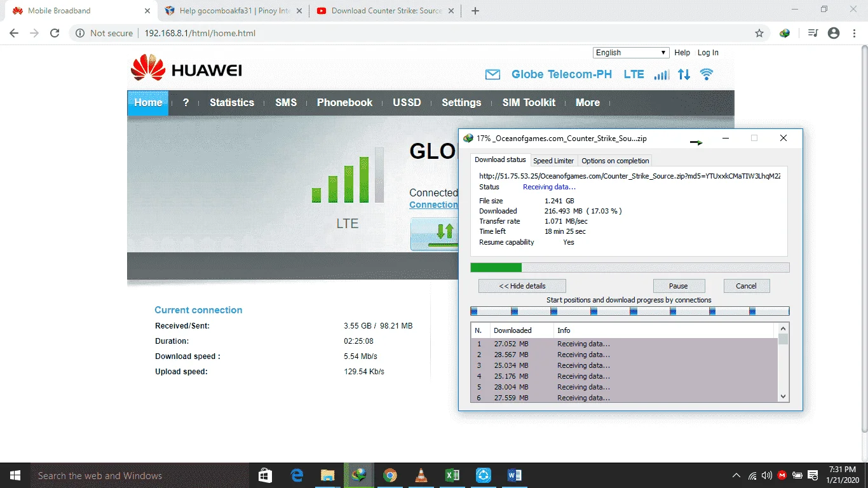Select the Home tab in Huawei navigation
868x488 pixels.
[x=148, y=102]
